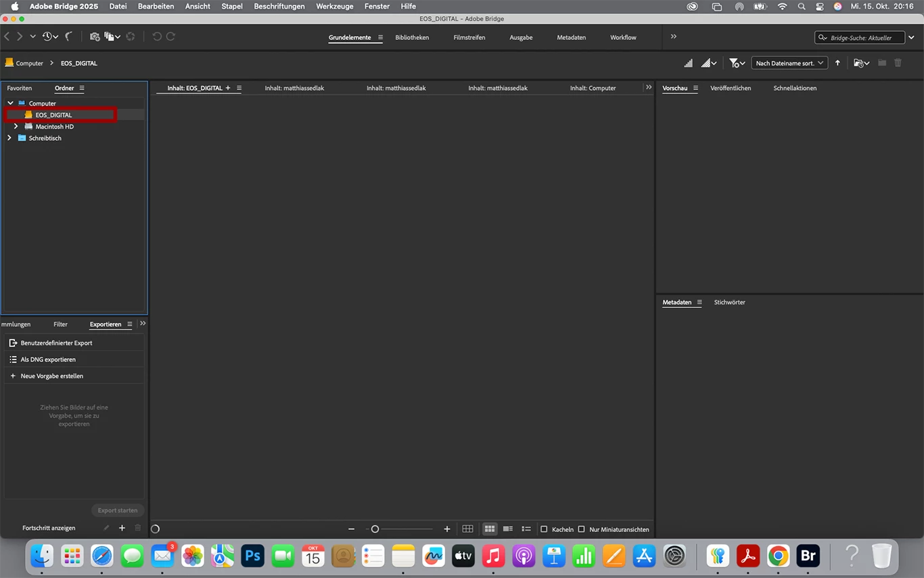The image size is (924, 578).
Task: Enable the Nur Miniaturansichten checkbox
Action: pos(581,529)
